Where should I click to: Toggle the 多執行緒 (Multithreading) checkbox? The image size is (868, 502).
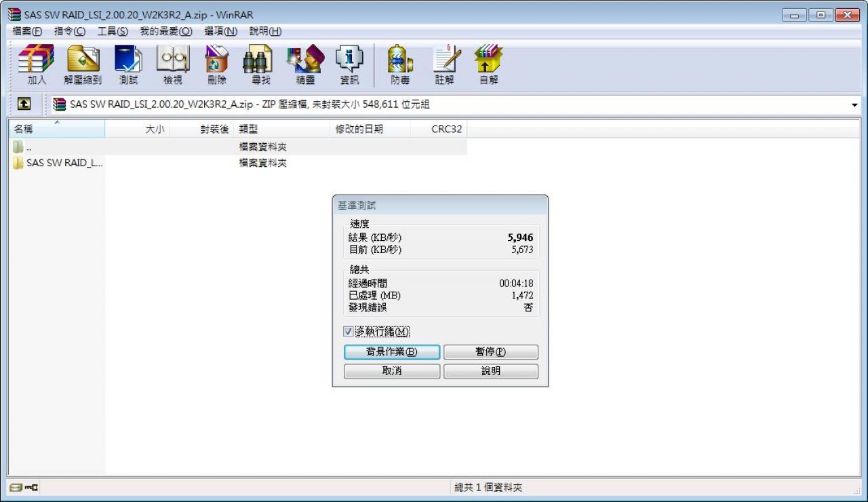coord(349,332)
